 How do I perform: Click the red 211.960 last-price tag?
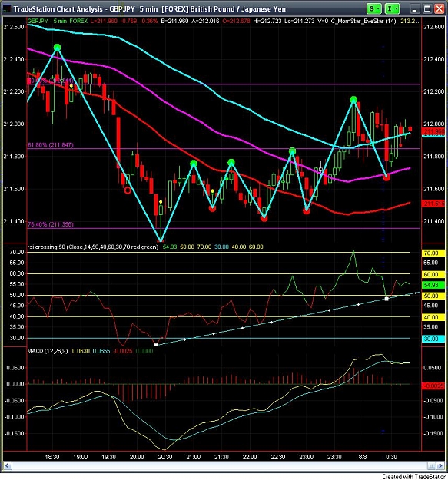tap(433, 132)
